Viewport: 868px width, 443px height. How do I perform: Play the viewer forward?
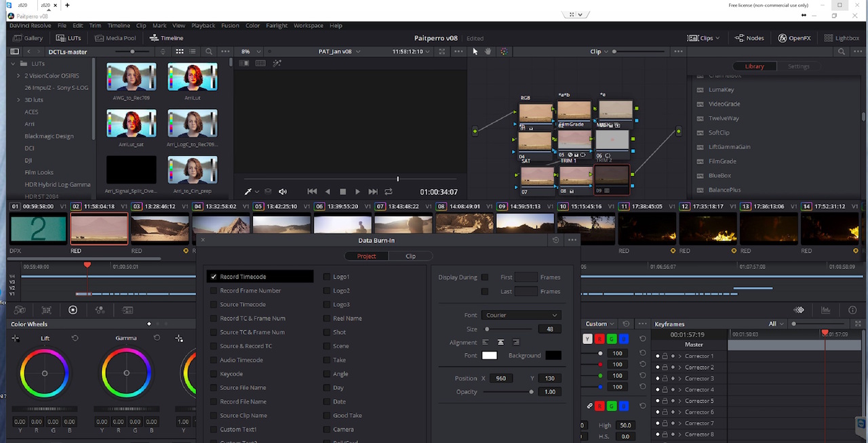(357, 192)
